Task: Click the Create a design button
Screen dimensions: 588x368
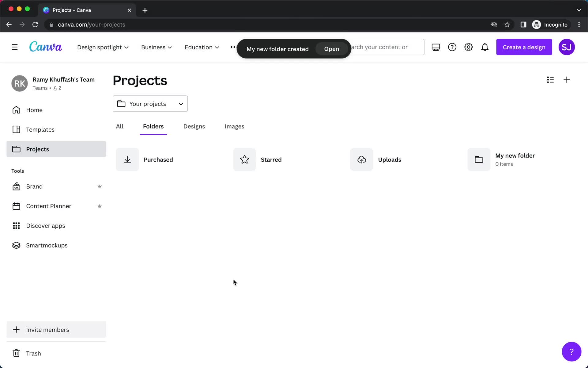Action: click(524, 47)
